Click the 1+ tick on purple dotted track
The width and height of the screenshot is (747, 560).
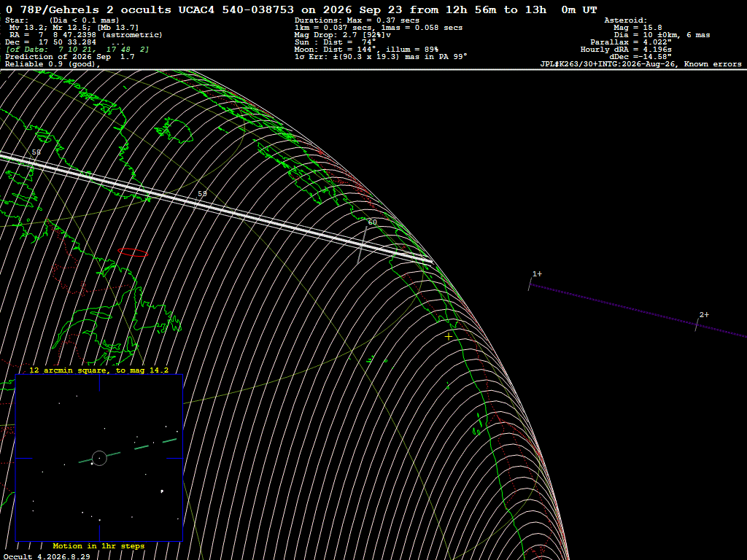537,274
